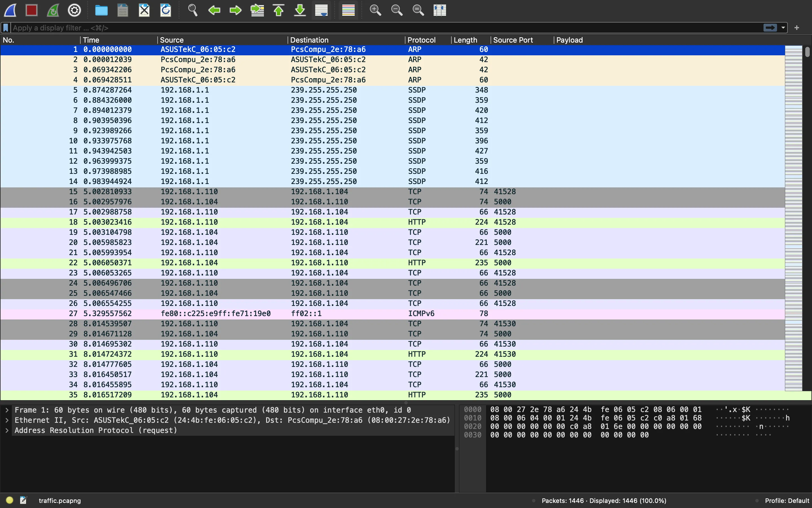The image size is (812, 508).
Task: Open a capture file via the folder icon
Action: pos(101,10)
